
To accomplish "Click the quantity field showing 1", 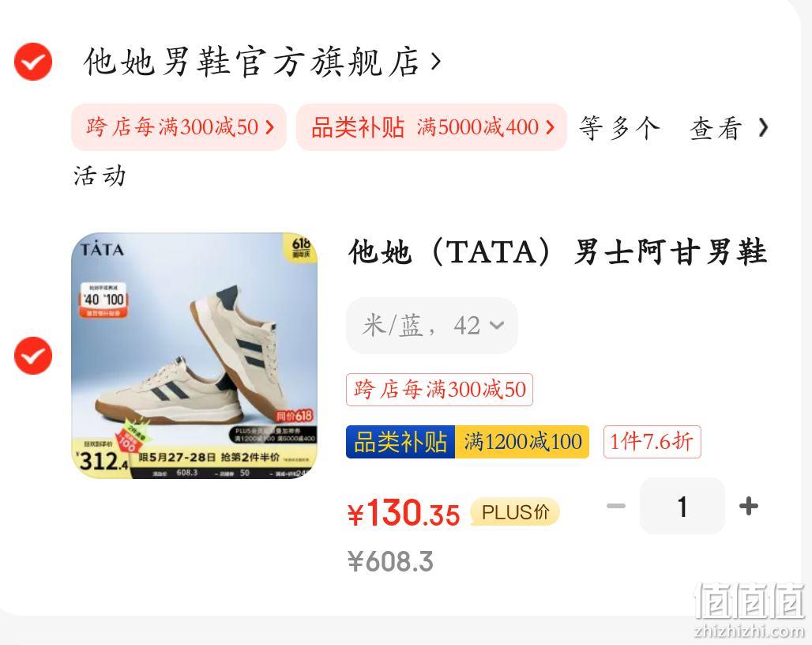I will click(682, 506).
